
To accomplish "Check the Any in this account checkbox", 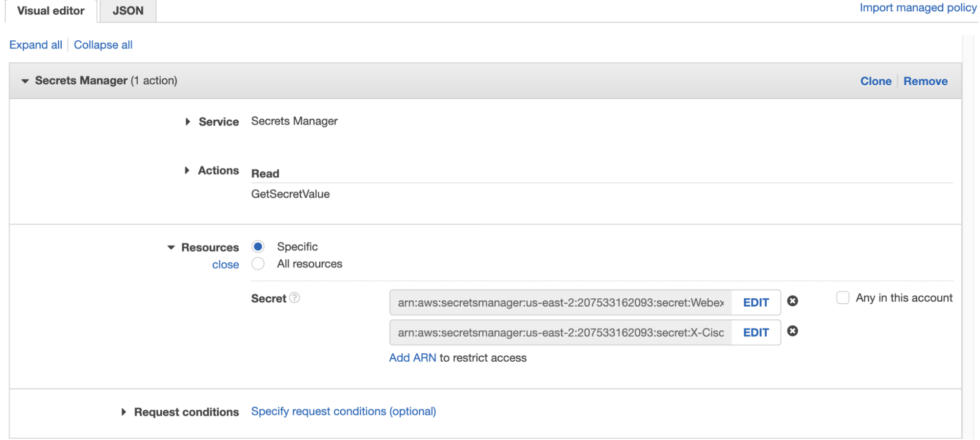I will pos(843,297).
